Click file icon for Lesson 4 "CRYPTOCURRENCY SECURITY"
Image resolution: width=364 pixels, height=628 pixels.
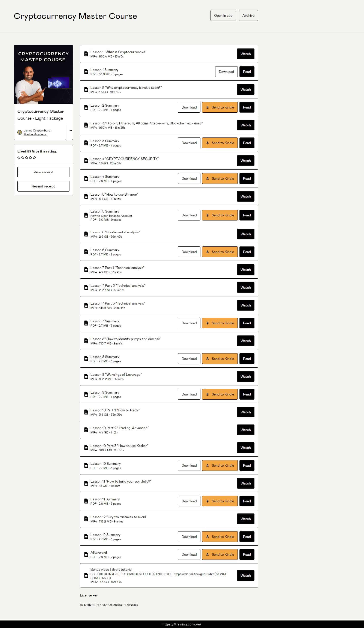pos(86,161)
